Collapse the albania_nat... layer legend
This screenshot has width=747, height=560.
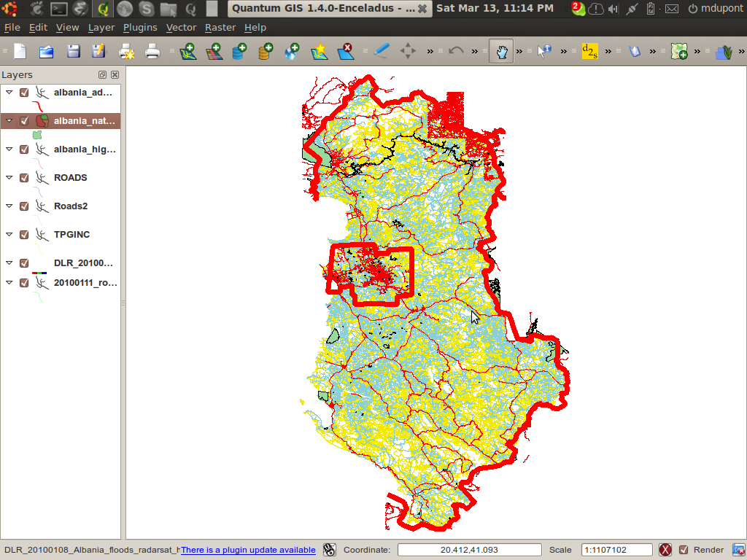pyautogui.click(x=9, y=120)
